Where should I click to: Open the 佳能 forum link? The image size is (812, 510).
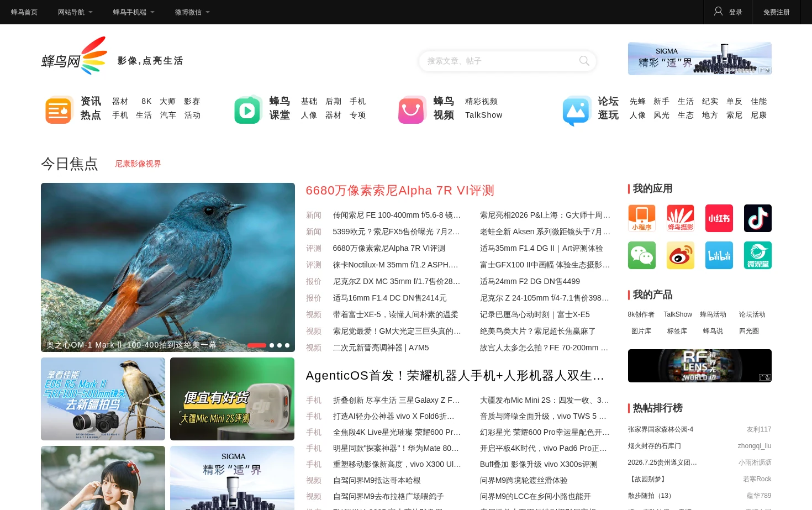pyautogui.click(x=758, y=101)
